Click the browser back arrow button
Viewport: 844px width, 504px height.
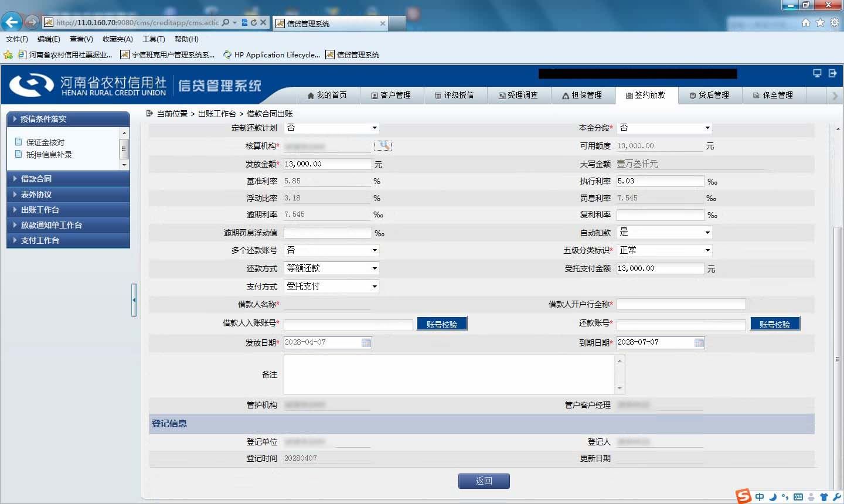coord(12,22)
